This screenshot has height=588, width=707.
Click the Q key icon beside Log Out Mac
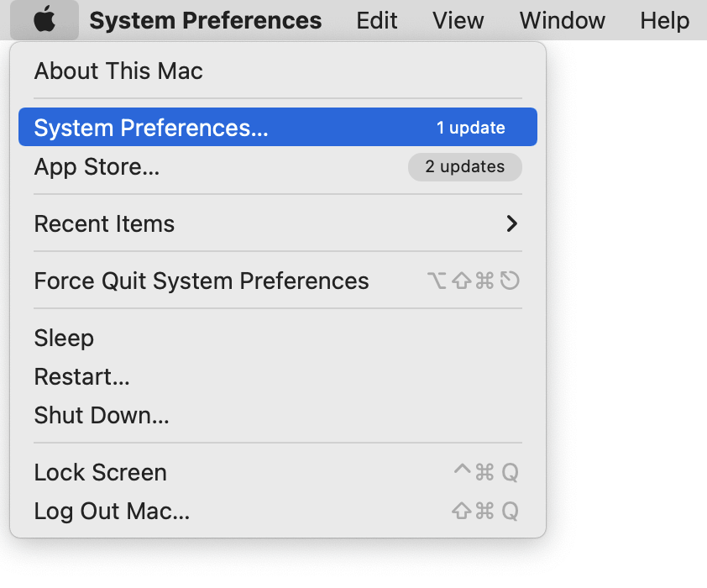tap(509, 511)
